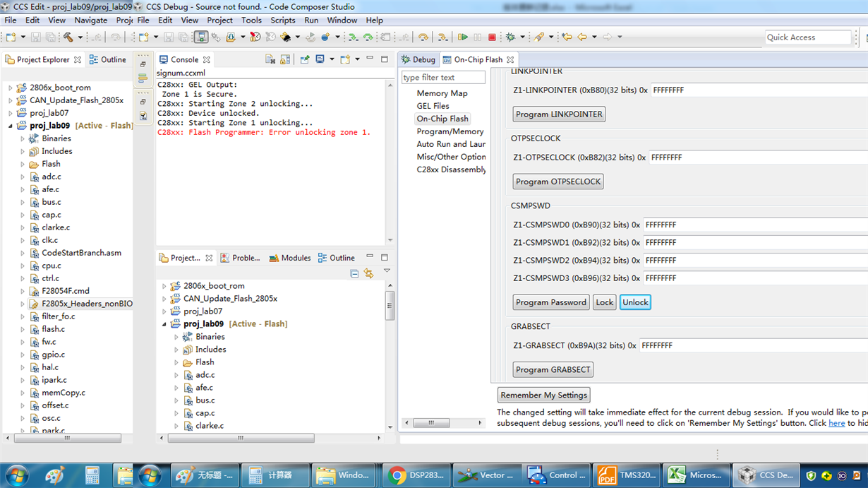The height and width of the screenshot is (488, 868).
Task: Click Link with Editor icon in lower panel
Action: click(368, 274)
